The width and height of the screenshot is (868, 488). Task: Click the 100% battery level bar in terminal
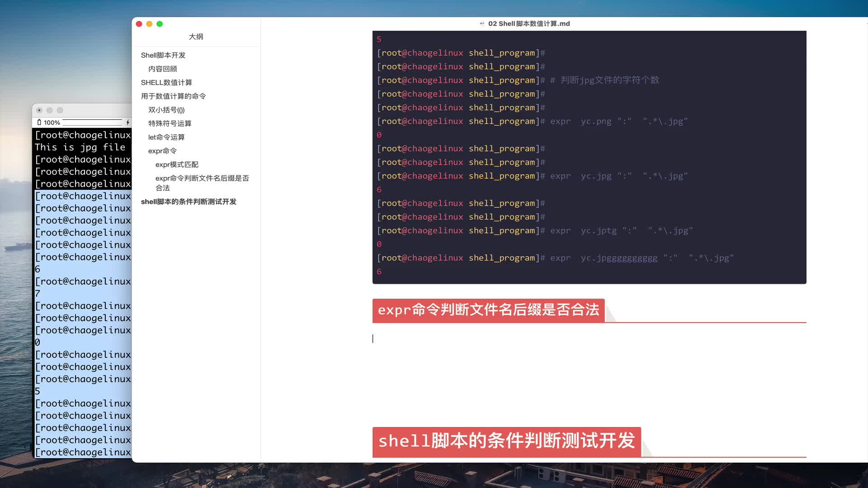pos(92,122)
